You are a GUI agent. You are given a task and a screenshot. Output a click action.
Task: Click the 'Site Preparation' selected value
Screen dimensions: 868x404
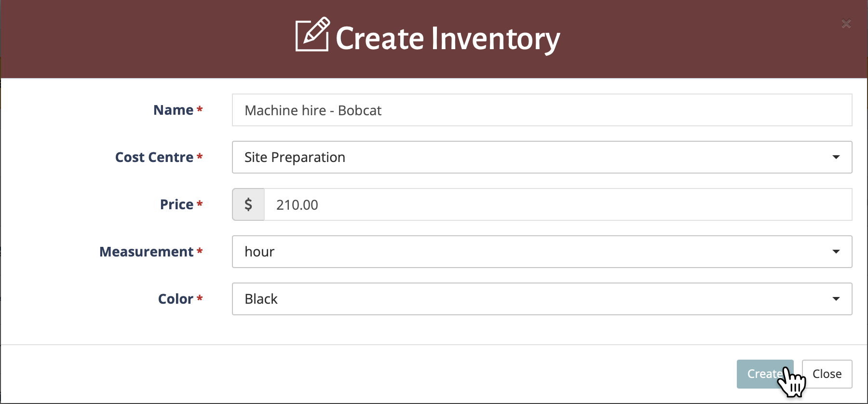point(295,157)
